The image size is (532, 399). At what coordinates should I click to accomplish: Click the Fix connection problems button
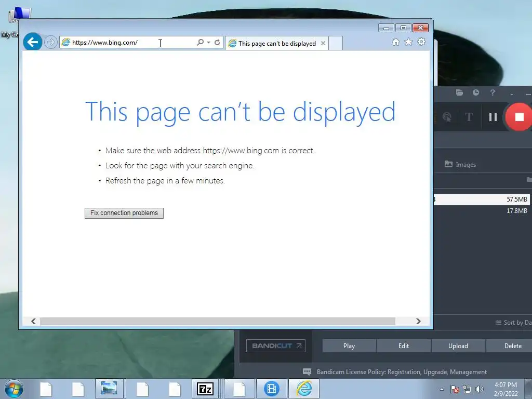(124, 213)
